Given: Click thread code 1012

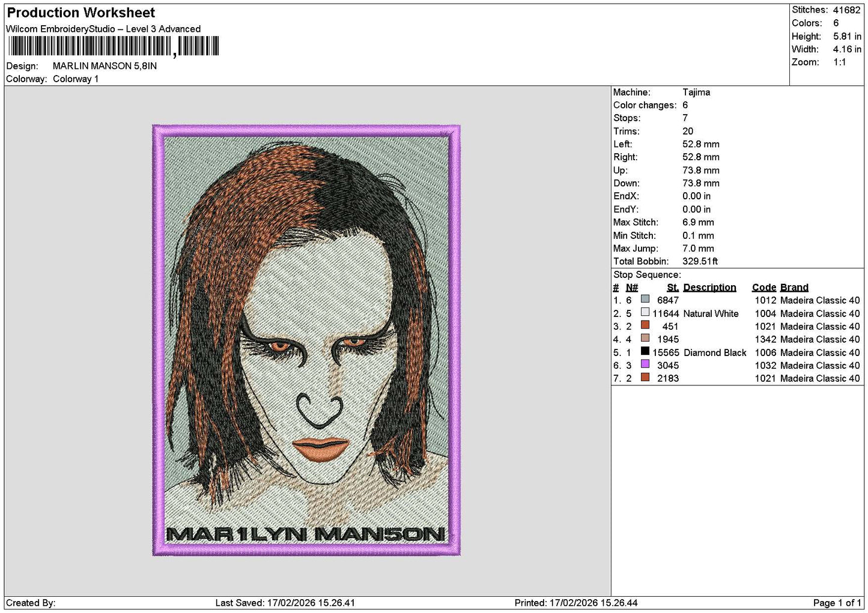Looking at the screenshot, I should click(765, 300).
